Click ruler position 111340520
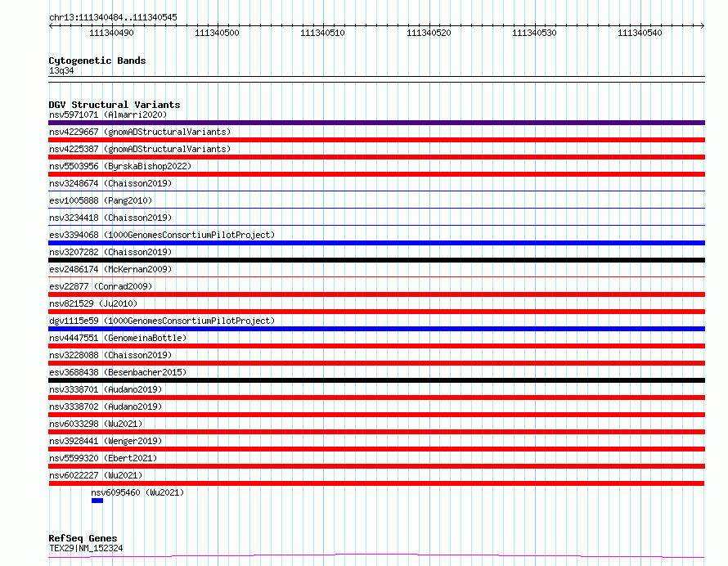This screenshot has height=566, width=728. point(429,33)
